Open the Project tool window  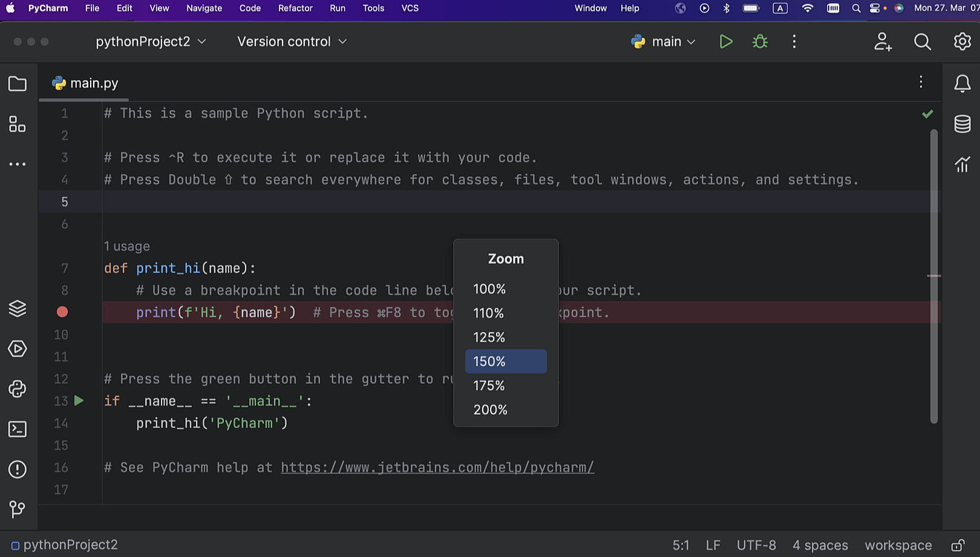click(17, 84)
